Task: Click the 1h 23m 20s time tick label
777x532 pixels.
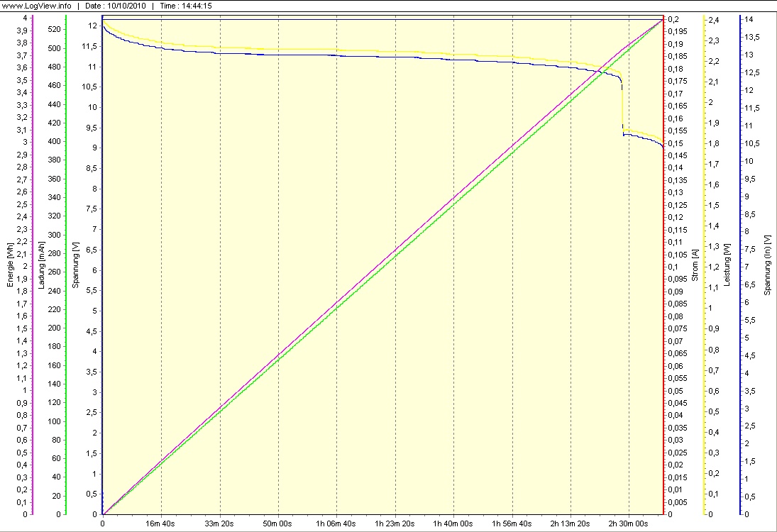Action: 395,523
